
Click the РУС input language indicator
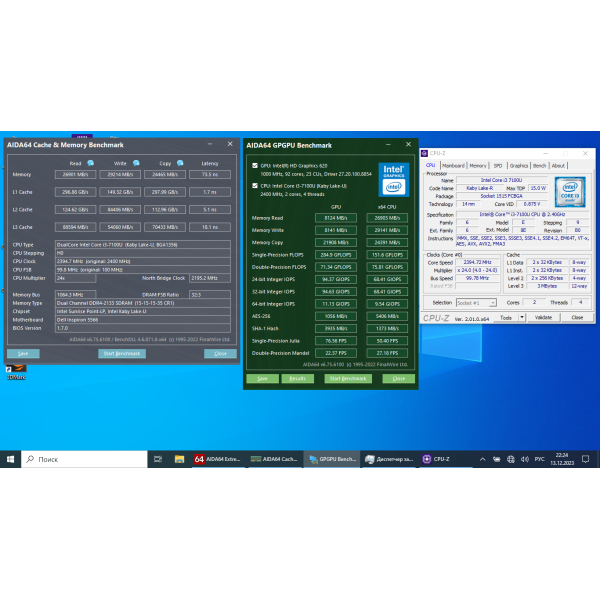540,459
